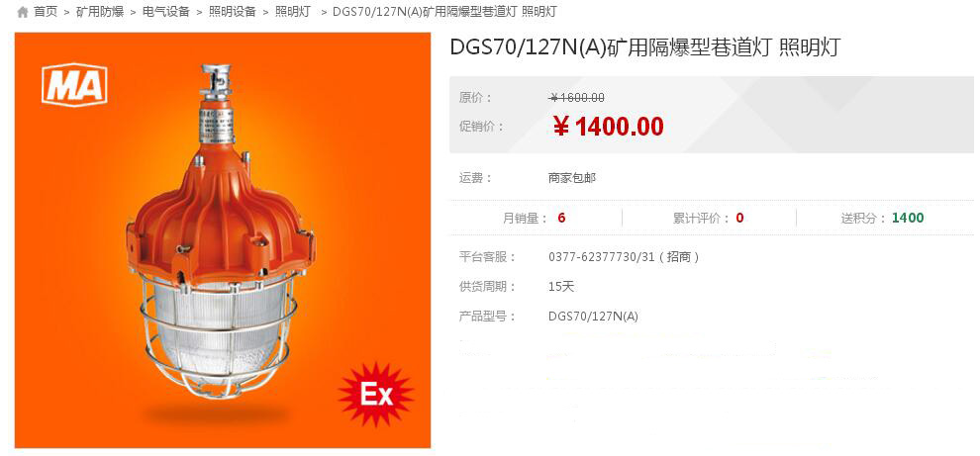
Task: Click the promotional price ¥1400.00
Action: coord(608,127)
